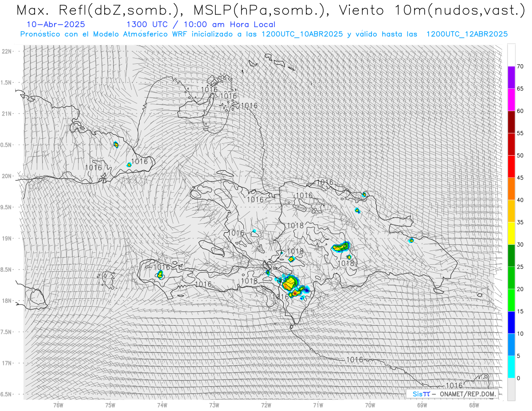Click the '68W' longitude label
The width and height of the screenshot is (532, 411).
pos(474,405)
